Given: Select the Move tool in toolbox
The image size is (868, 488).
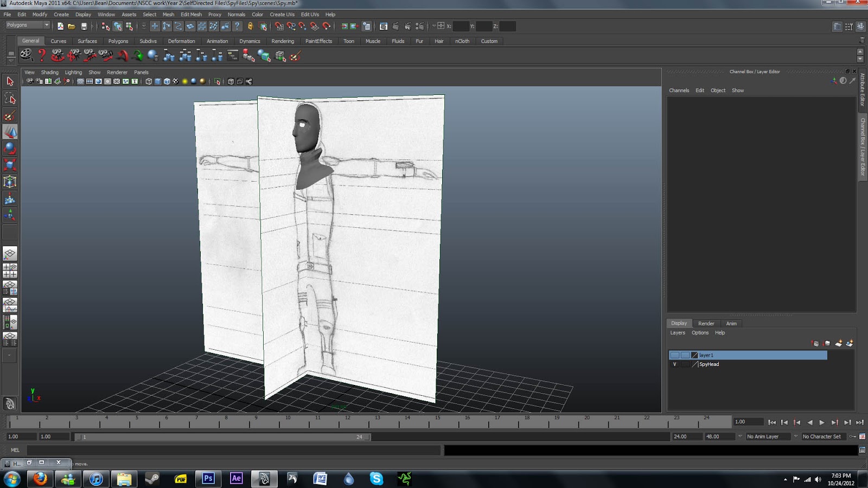Looking at the screenshot, I should [10, 132].
